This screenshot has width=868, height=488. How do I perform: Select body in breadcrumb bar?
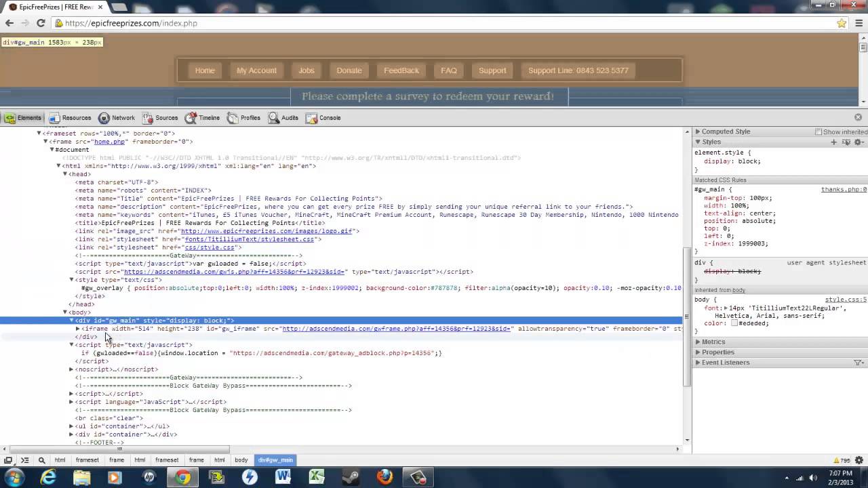241,460
